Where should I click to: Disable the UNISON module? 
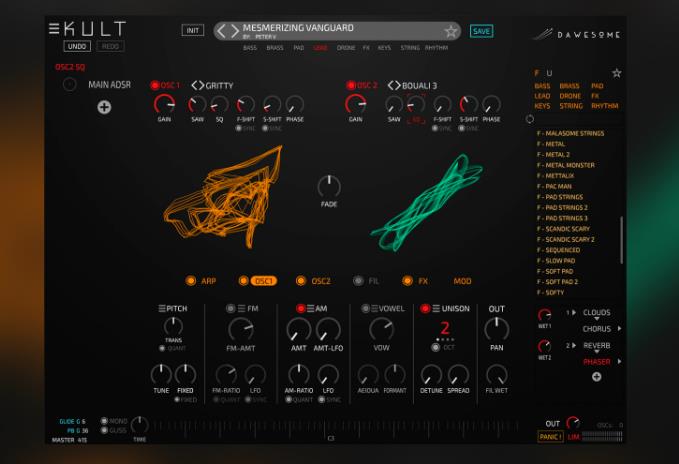[x=425, y=308]
